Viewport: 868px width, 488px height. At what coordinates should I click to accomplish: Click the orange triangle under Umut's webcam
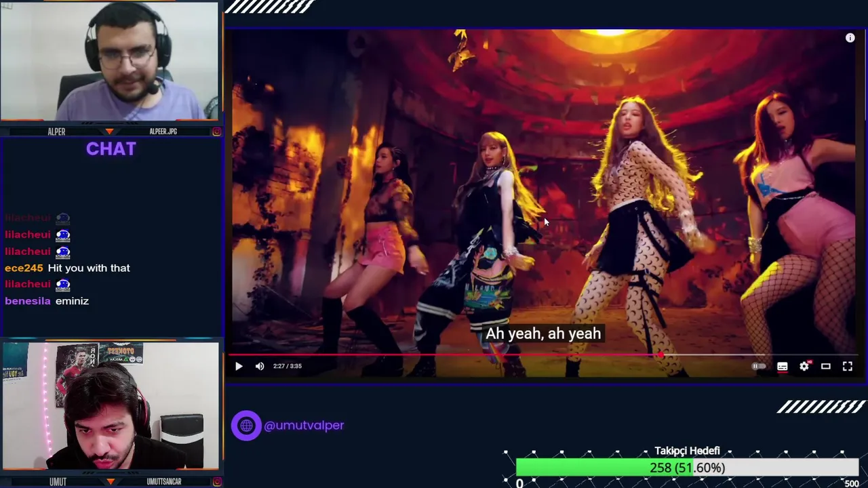(x=110, y=482)
